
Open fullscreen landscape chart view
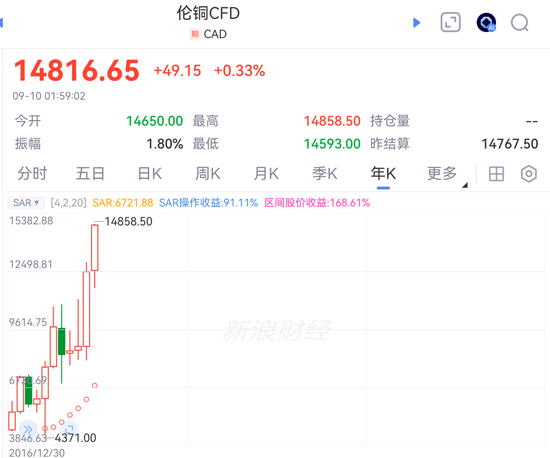[450, 22]
